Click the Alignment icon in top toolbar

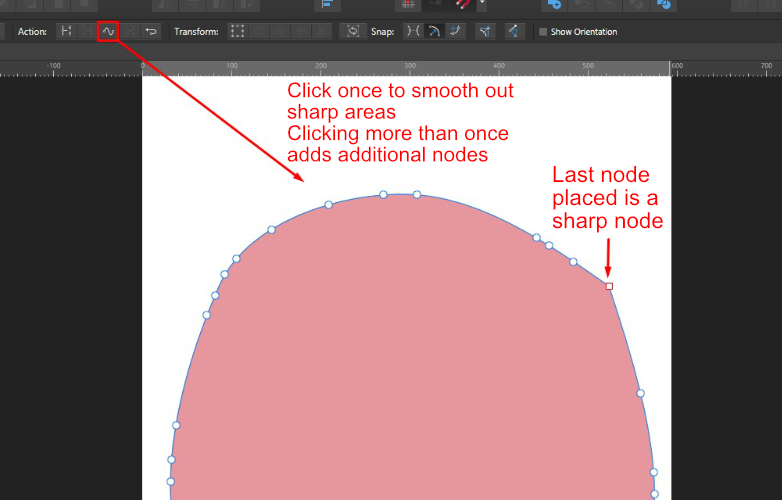click(x=327, y=4)
